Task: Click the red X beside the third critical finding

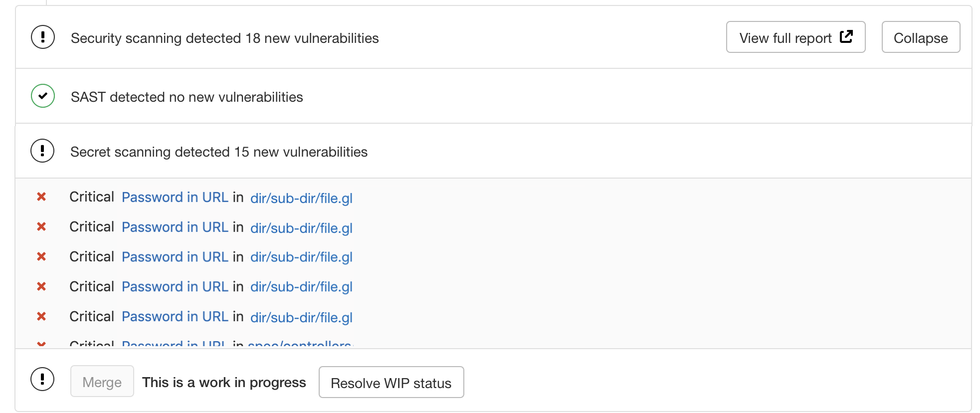Action: pos(41,256)
